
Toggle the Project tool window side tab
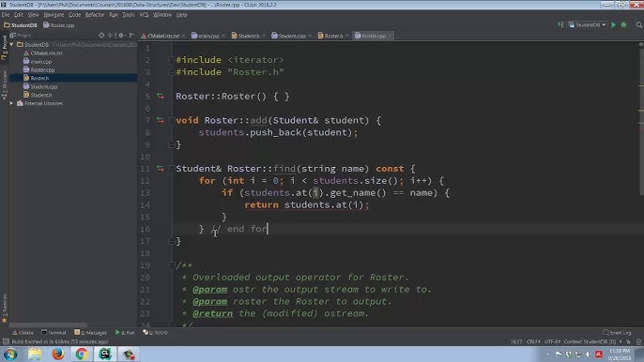(4, 48)
